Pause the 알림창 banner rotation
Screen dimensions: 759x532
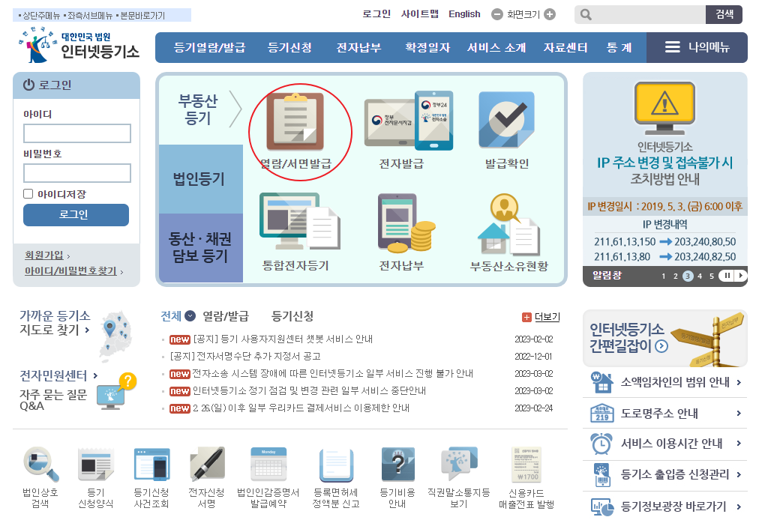click(x=726, y=276)
